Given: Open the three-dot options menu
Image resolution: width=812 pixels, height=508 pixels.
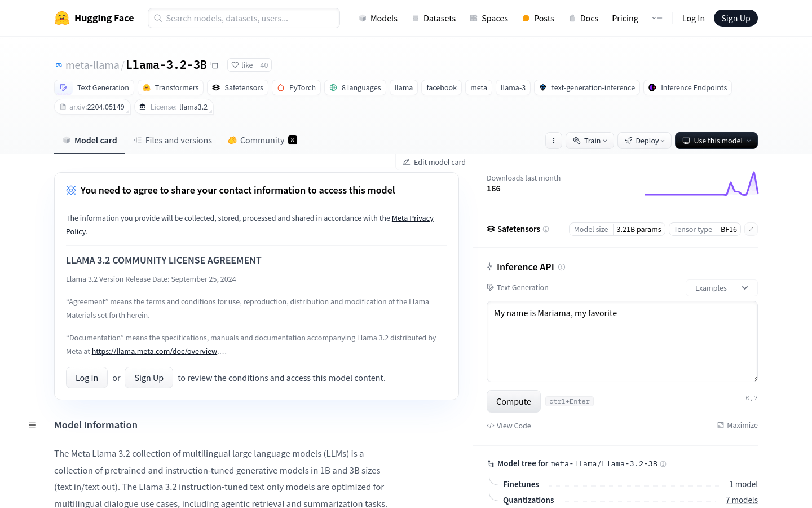Looking at the screenshot, I should 554,141.
